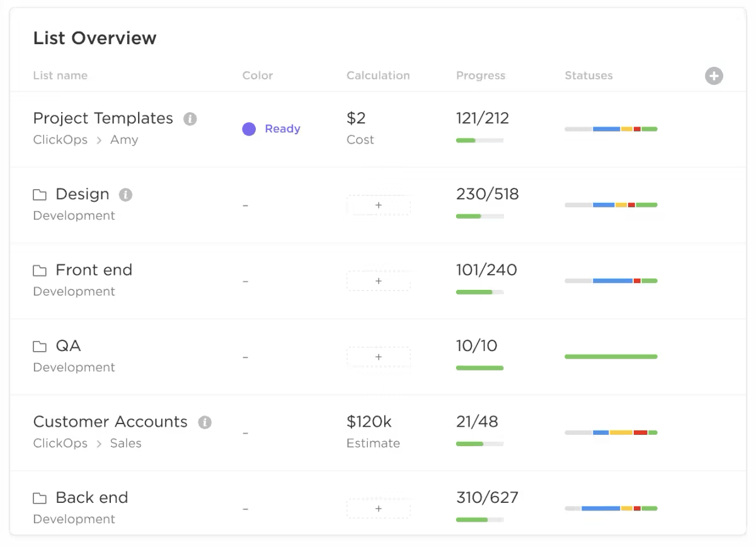Add a calculation for Front end row
Screen dimensions: 756x547
click(x=378, y=281)
